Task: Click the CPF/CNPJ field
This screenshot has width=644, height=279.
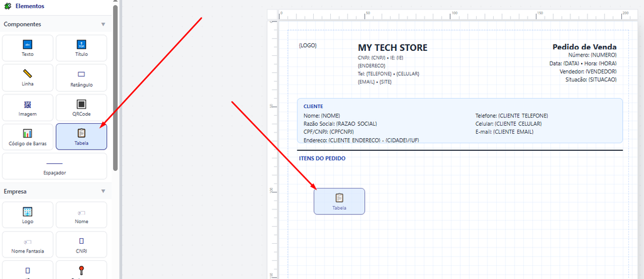Action: pyautogui.click(x=328, y=132)
